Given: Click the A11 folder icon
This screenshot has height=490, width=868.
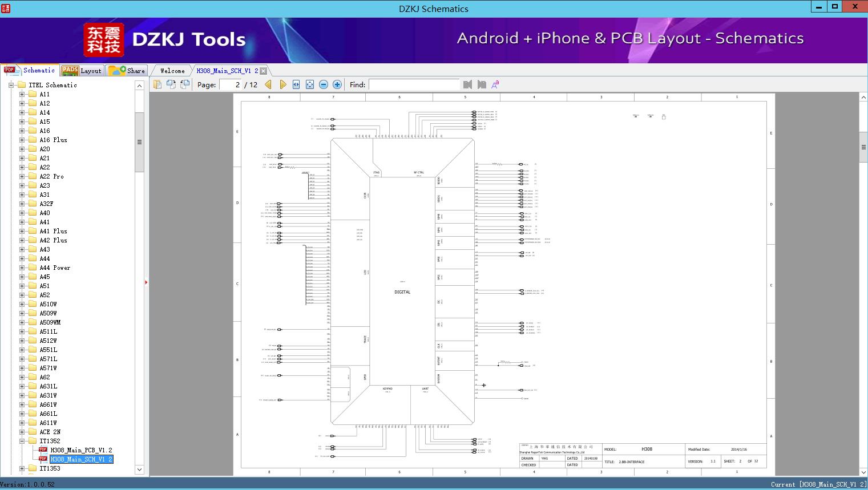Looking at the screenshot, I should coord(33,94).
